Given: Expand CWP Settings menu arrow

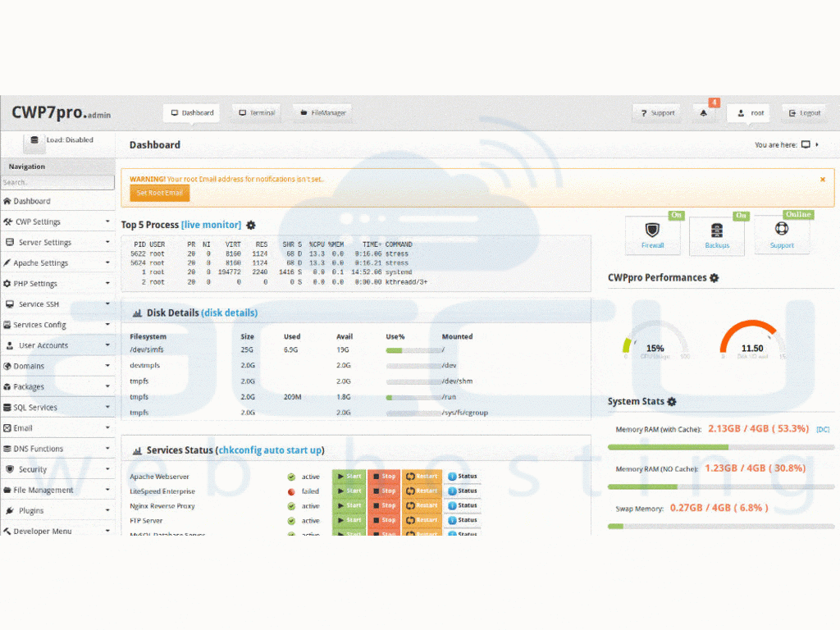Looking at the screenshot, I should click(x=107, y=221).
